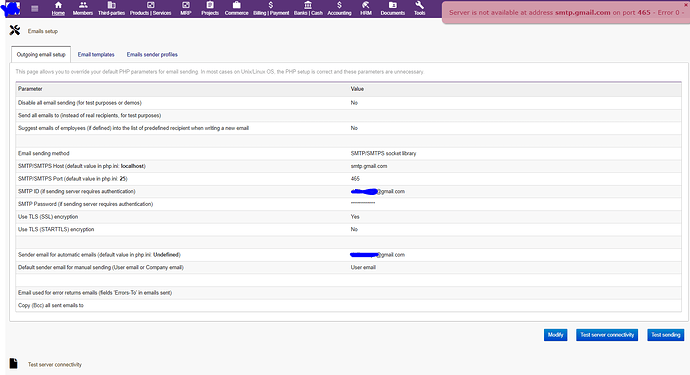The height and width of the screenshot is (375, 690).
Task: Open the Members module icon
Action: click(x=83, y=5)
